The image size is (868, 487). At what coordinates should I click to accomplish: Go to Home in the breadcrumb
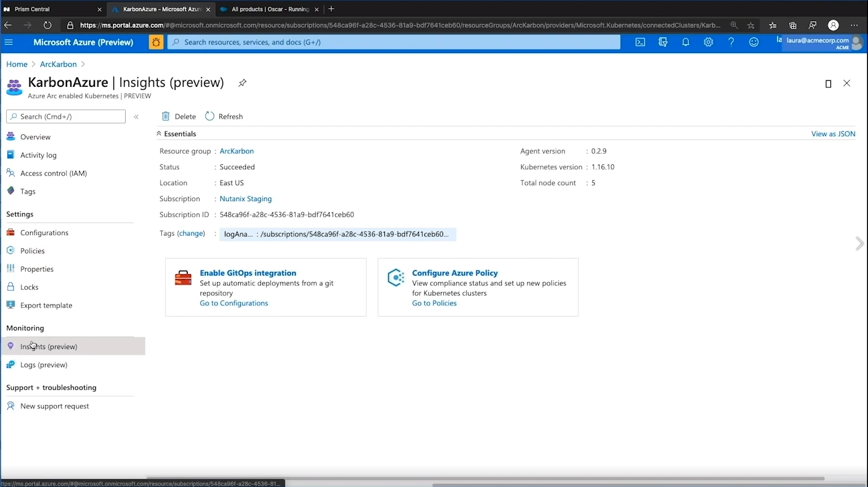click(17, 64)
